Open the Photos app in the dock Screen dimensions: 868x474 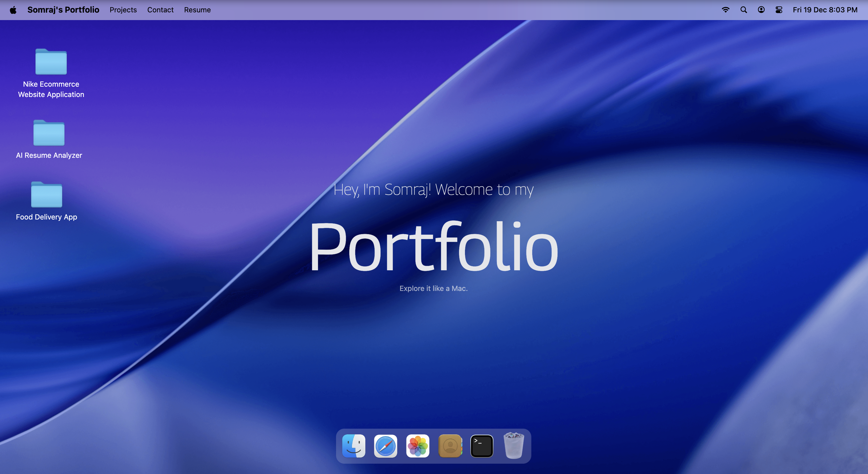[418, 446]
